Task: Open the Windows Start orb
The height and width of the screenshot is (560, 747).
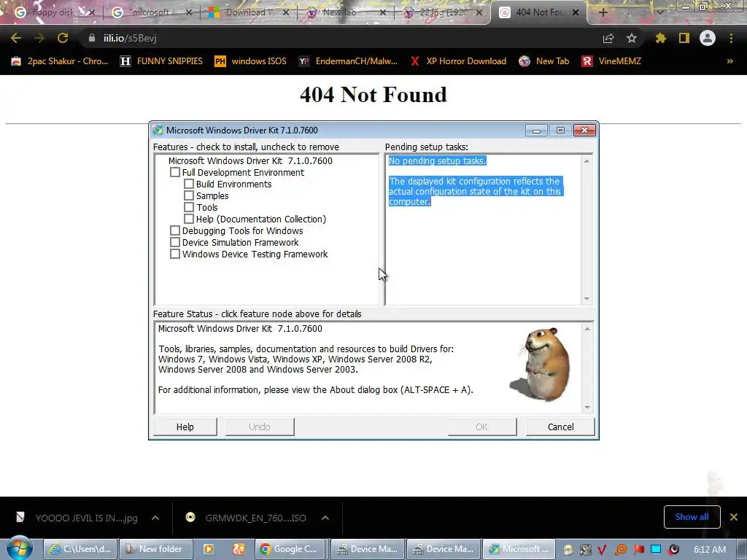Action: click(x=20, y=548)
